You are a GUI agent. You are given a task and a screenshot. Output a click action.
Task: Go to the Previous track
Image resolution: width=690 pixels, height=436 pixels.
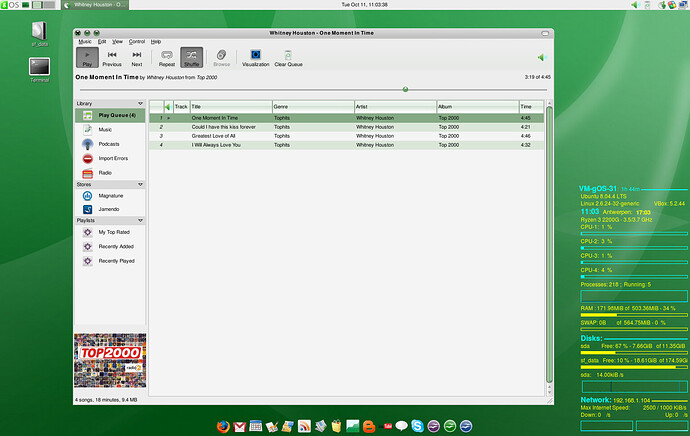coord(112,58)
